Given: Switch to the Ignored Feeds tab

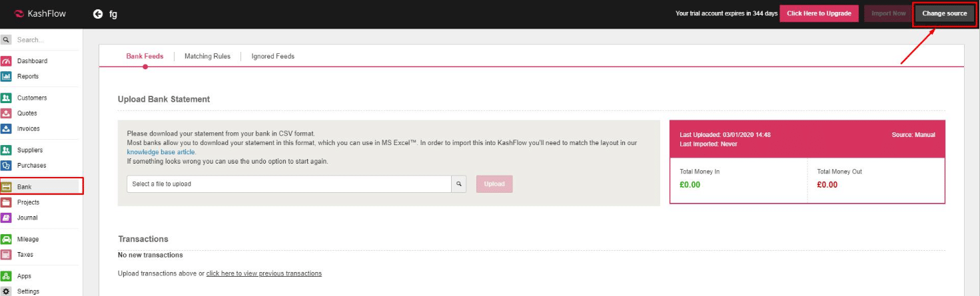Looking at the screenshot, I should [x=272, y=57].
